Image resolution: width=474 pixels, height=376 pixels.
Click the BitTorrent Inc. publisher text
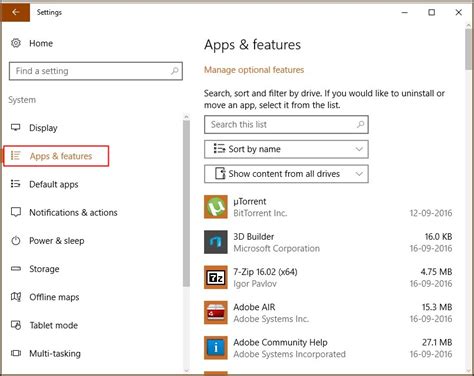pyautogui.click(x=260, y=213)
